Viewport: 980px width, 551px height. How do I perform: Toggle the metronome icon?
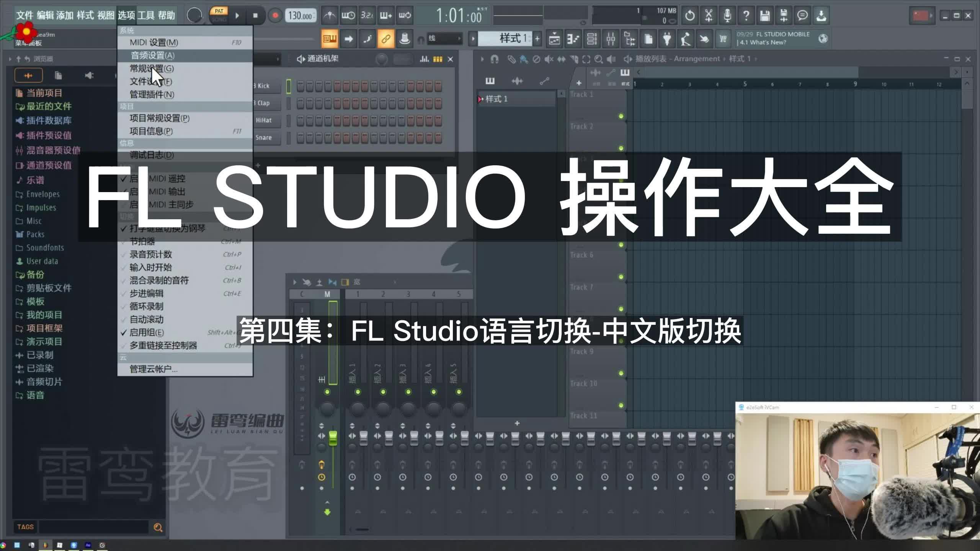tap(329, 15)
